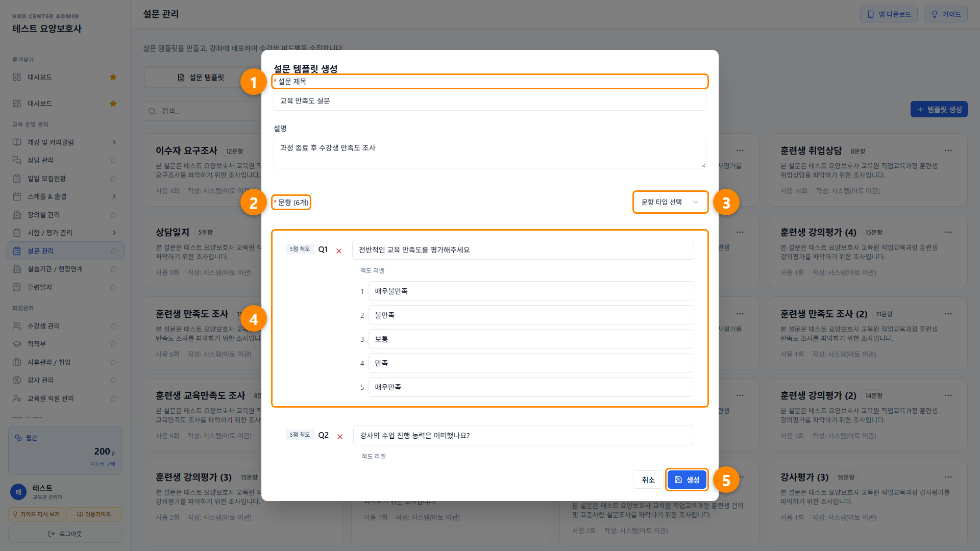Open more options for 훈련생 강의평가 (2)
980x551 pixels.
coord(948,395)
